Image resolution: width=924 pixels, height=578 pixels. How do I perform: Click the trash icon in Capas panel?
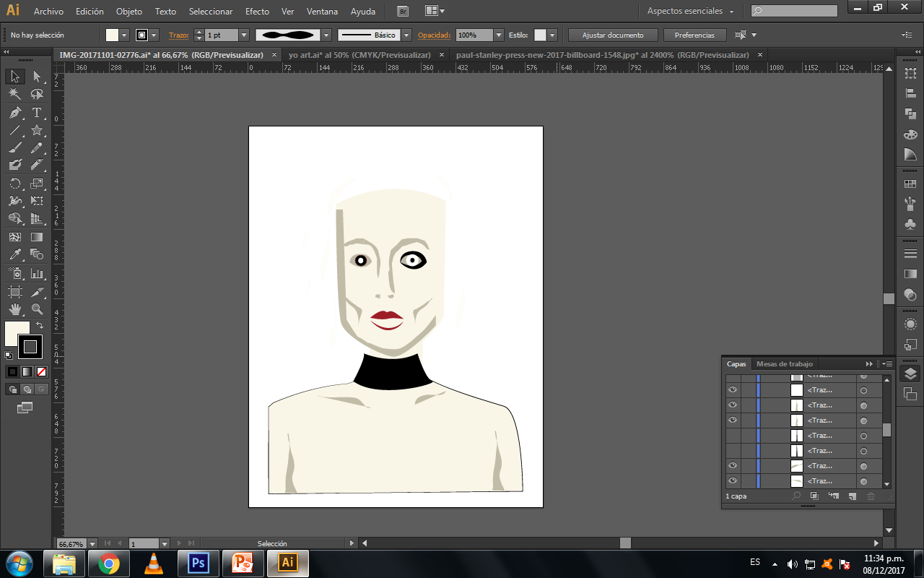click(871, 496)
